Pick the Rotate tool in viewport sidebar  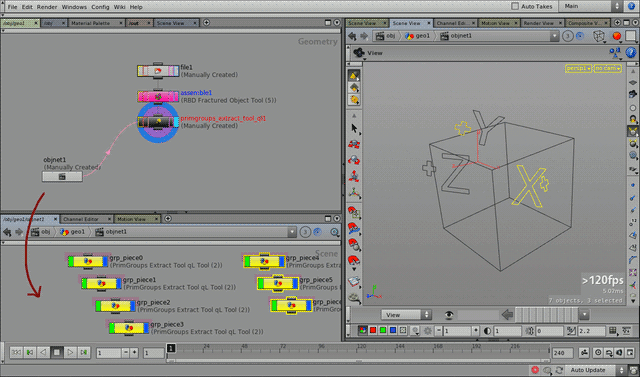click(354, 160)
